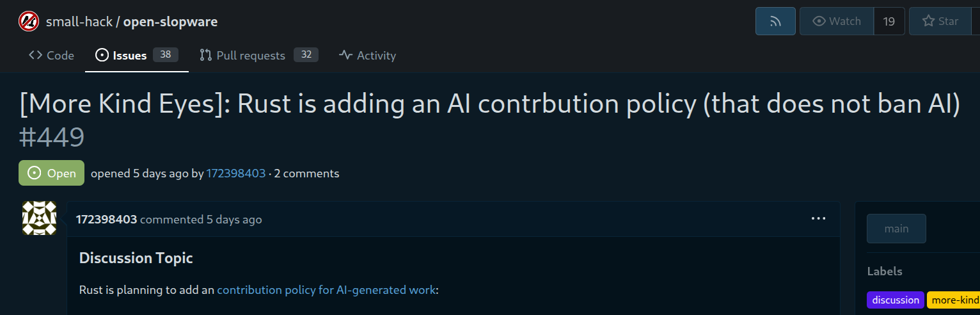This screenshot has height=315, width=980.
Task: Follow contribution policy for AI-generated work link
Action: (x=326, y=290)
